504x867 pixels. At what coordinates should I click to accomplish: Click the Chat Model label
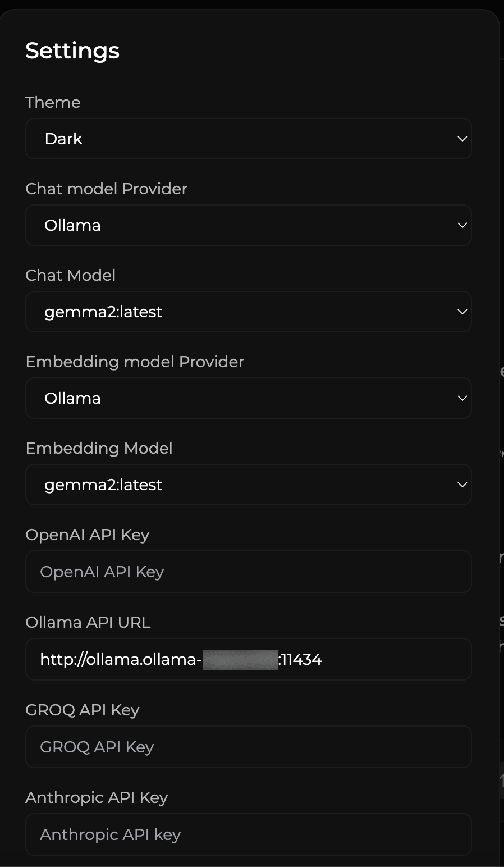71,275
